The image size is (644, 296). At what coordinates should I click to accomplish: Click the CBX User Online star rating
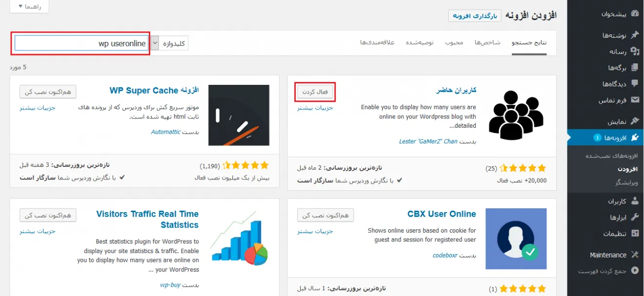coord(523,289)
